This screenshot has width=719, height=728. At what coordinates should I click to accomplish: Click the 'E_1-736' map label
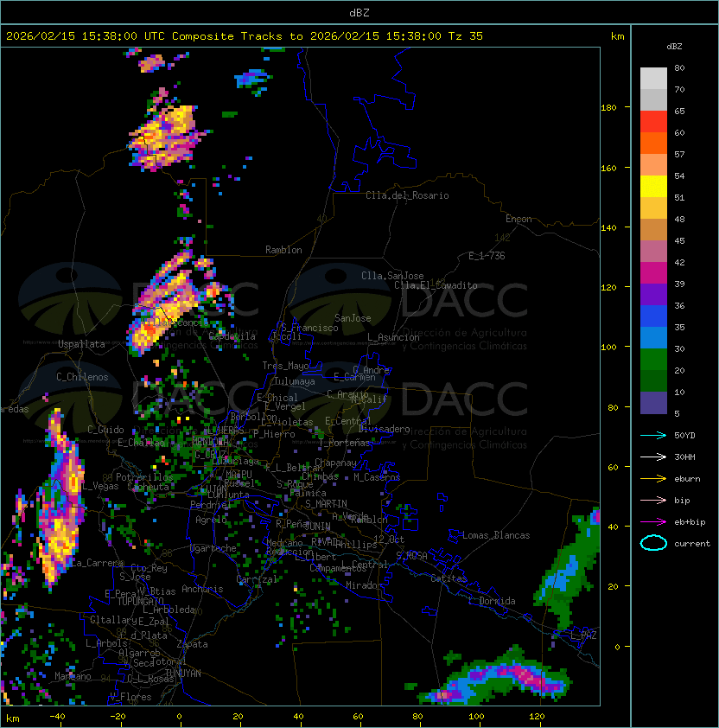pyautogui.click(x=487, y=256)
